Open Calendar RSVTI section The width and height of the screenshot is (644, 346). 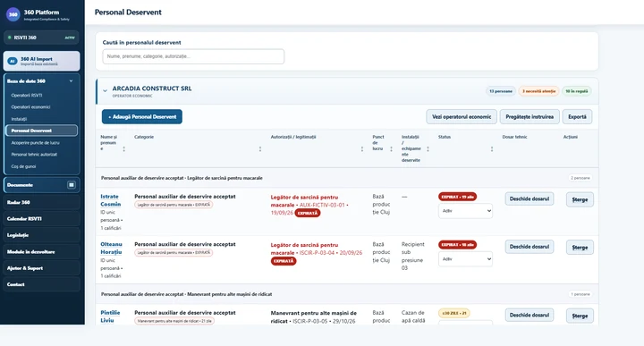coord(41,219)
